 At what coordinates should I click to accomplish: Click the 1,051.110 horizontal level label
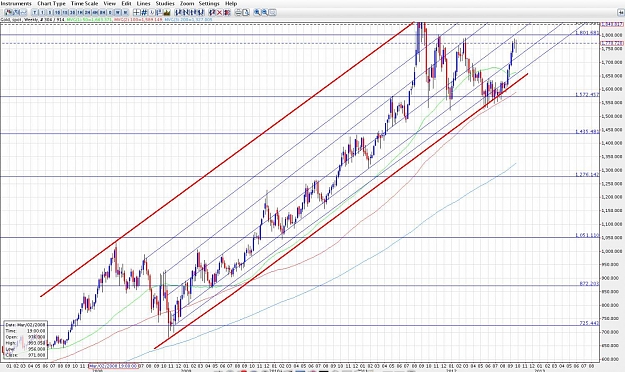[x=587, y=235]
